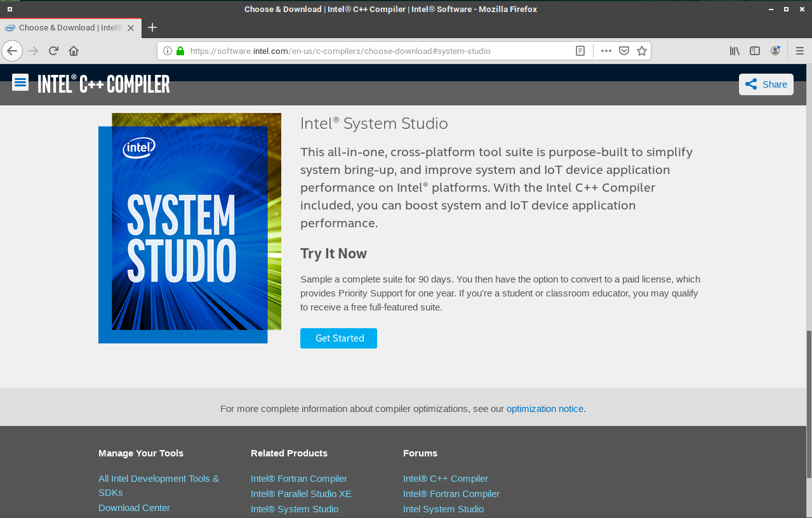Open the Library bookmarks panel
This screenshot has height=518, width=812.
pyautogui.click(x=735, y=51)
